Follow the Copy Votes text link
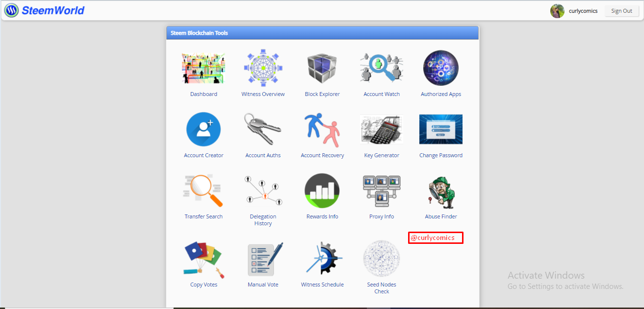Screen dimensions: 644x309 [204, 285]
